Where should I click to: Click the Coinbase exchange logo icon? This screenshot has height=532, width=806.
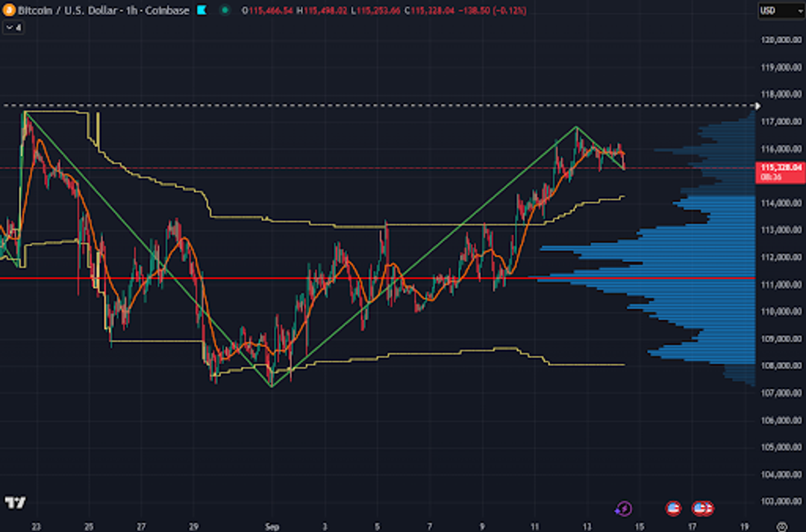point(202,10)
